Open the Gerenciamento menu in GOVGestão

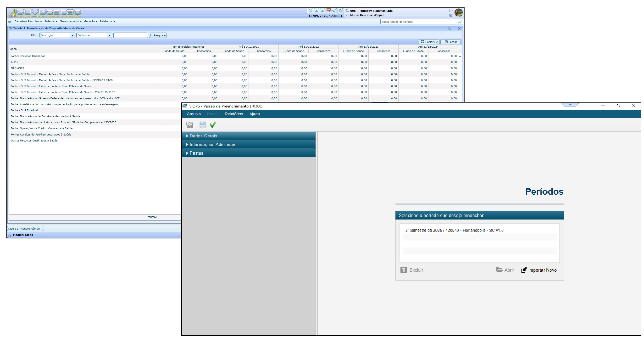click(x=71, y=22)
